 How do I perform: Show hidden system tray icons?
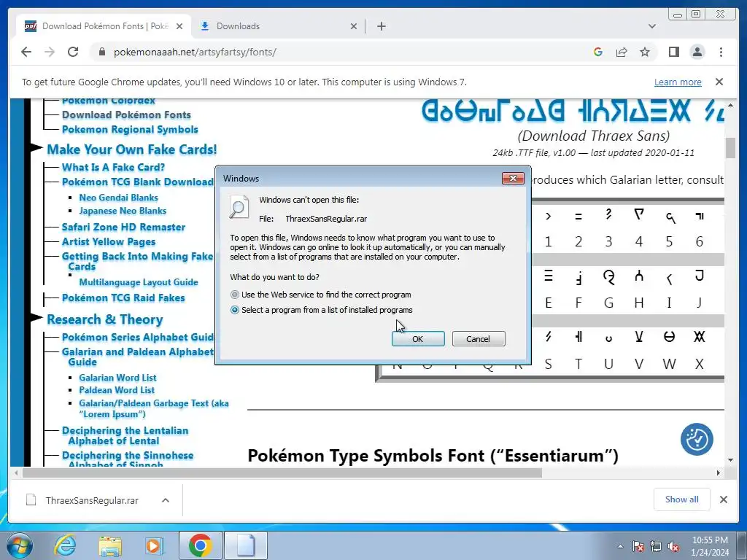tap(620, 546)
